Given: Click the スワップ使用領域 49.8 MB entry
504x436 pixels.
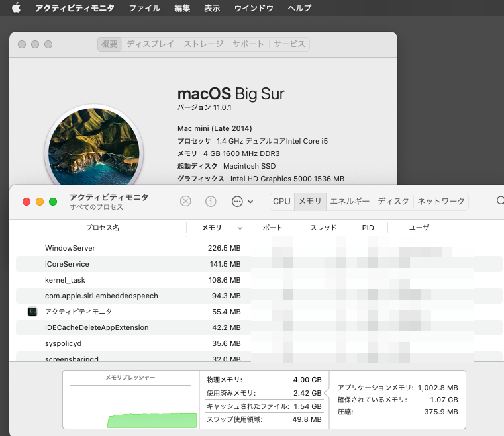Looking at the screenshot, I should 264,419.
